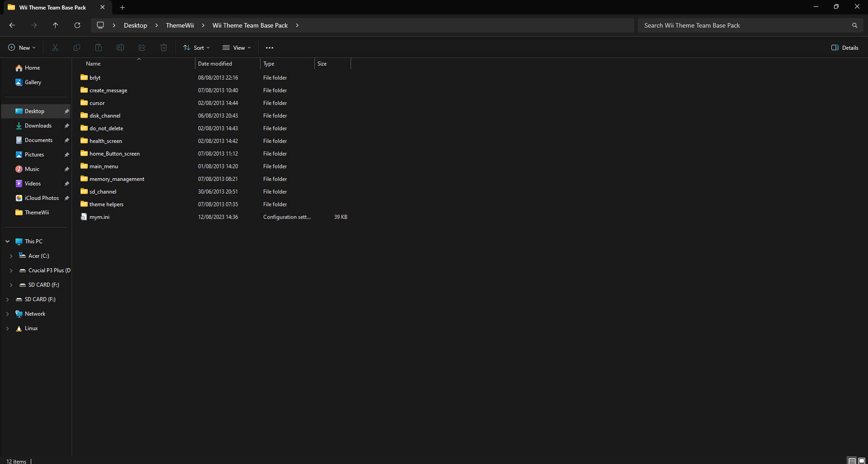This screenshot has height=464, width=868.
Task: Click the search magnifier icon
Action: click(x=854, y=25)
